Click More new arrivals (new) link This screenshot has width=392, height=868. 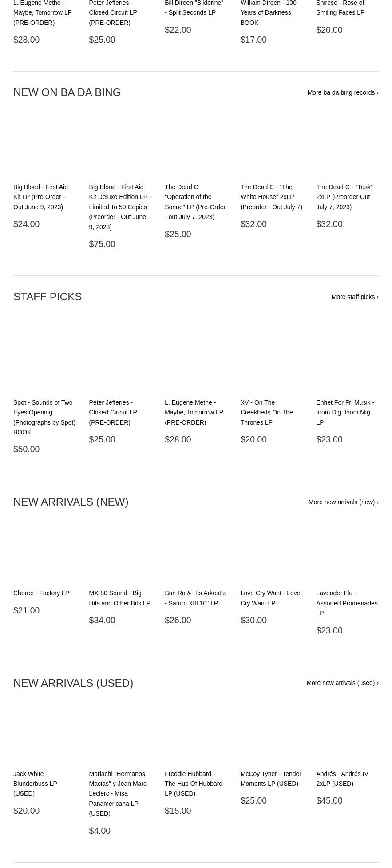pyautogui.click(x=343, y=502)
